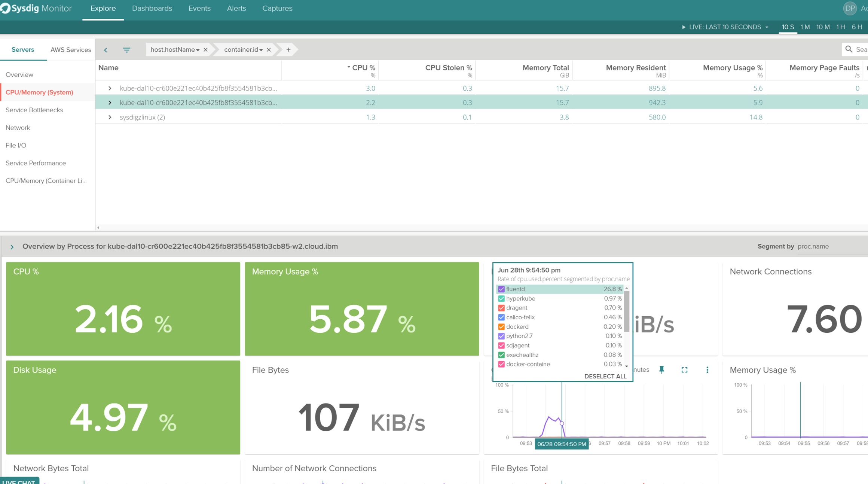Image resolution: width=868 pixels, height=484 pixels.
Task: Expand the highlighted kube-dal10 host row
Action: pyautogui.click(x=110, y=103)
